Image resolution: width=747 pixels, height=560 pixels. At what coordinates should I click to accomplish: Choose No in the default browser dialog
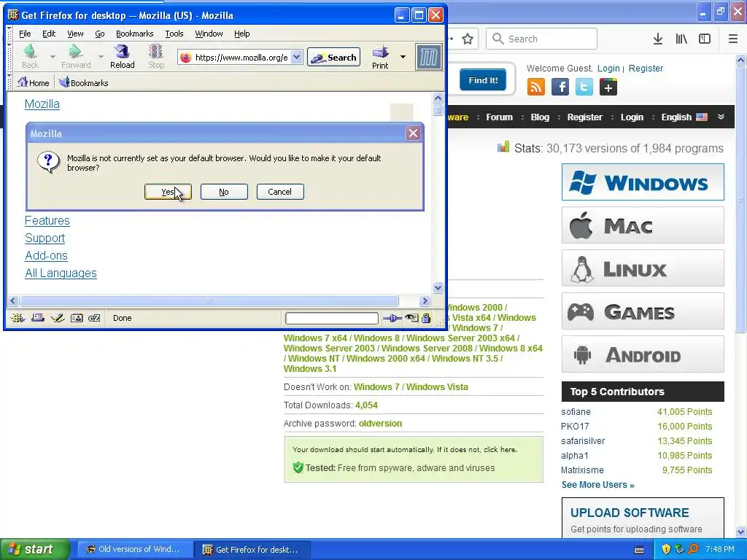click(x=224, y=192)
